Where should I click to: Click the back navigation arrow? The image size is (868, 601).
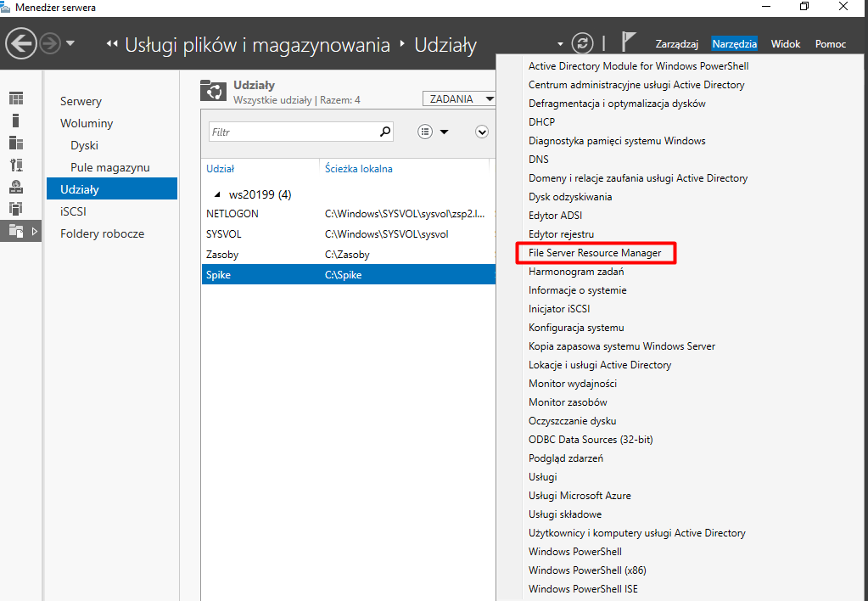[21, 43]
